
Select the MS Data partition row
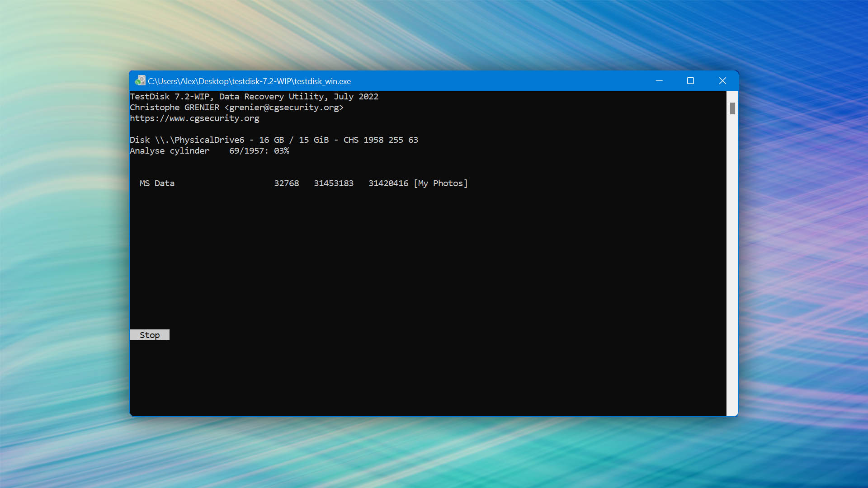(303, 183)
